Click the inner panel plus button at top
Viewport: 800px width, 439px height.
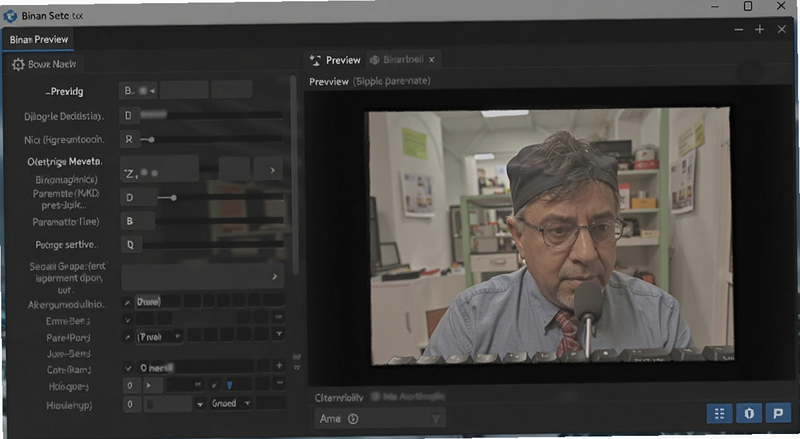(x=760, y=30)
